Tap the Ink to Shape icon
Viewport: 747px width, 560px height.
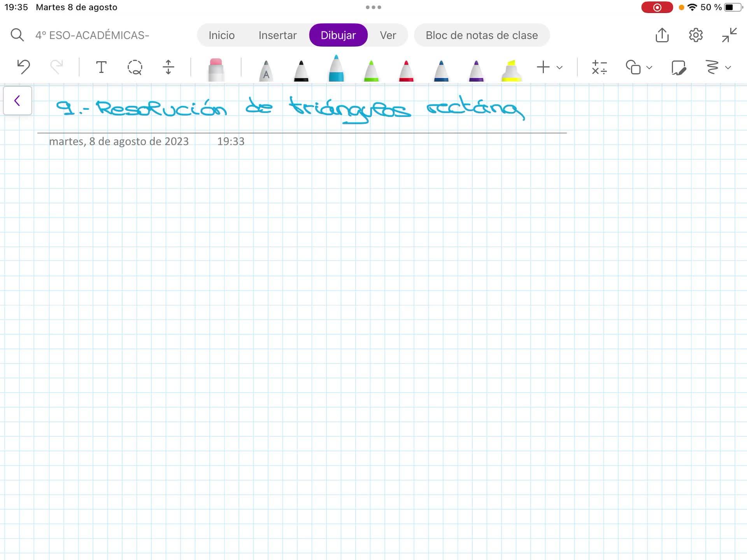pyautogui.click(x=678, y=67)
